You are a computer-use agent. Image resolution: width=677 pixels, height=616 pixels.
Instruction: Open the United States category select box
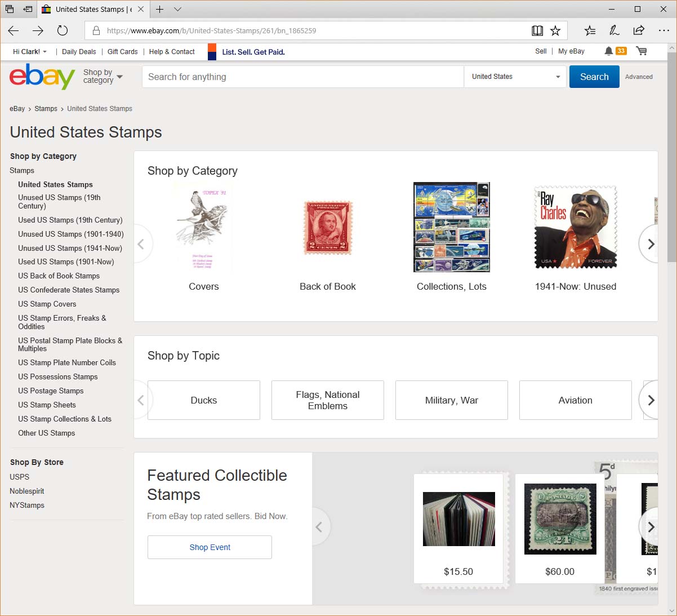[x=515, y=77]
